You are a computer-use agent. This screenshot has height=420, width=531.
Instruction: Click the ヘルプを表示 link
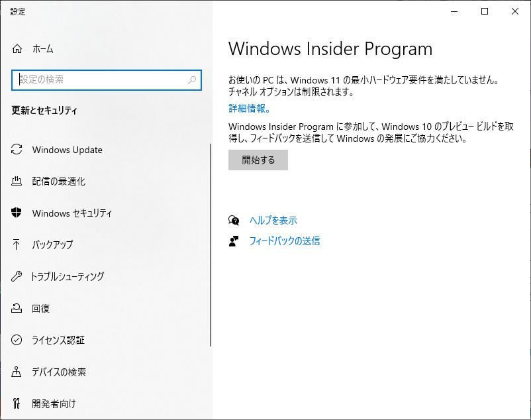(x=273, y=221)
